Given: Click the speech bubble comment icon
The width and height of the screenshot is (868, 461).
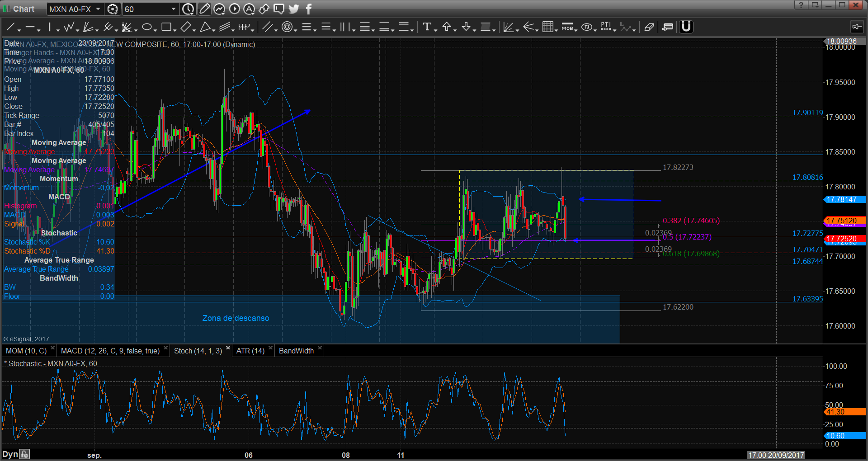Looking at the screenshot, I should pyautogui.click(x=279, y=9).
